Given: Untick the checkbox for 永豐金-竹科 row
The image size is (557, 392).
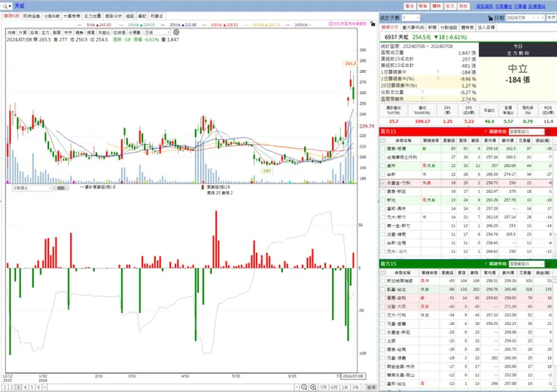Looking at the screenshot, I should coord(382,183).
